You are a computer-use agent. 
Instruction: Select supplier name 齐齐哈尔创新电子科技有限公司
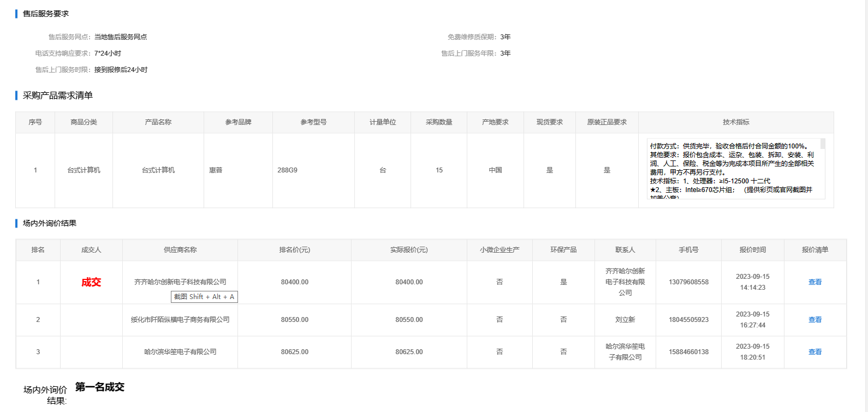pyautogui.click(x=180, y=282)
